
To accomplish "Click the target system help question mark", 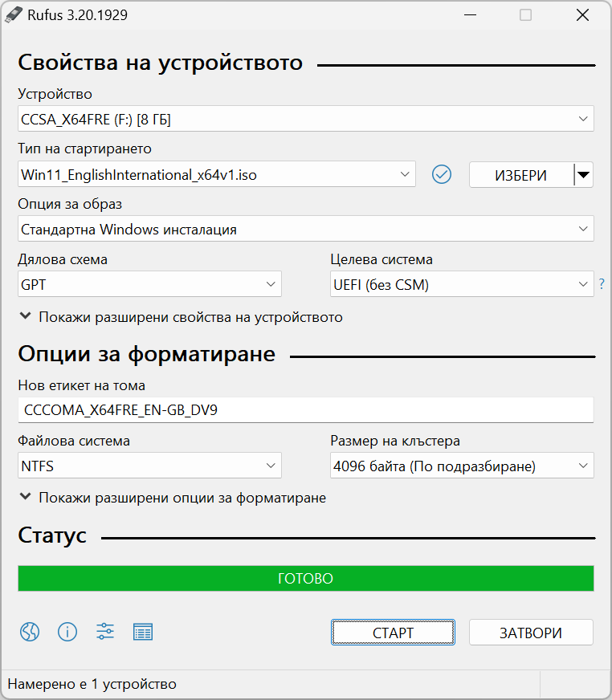I will point(602,283).
